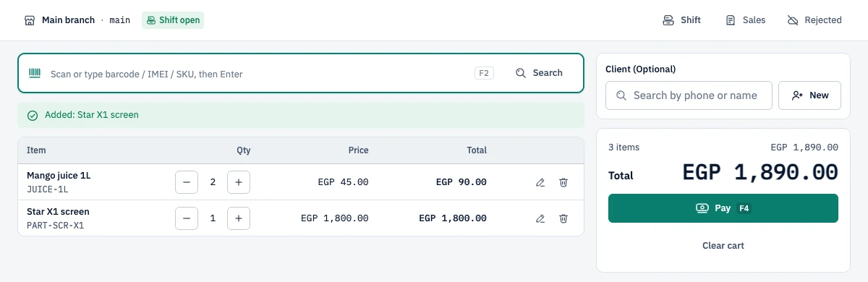Click the Pay button
868x282 pixels.
723,208
